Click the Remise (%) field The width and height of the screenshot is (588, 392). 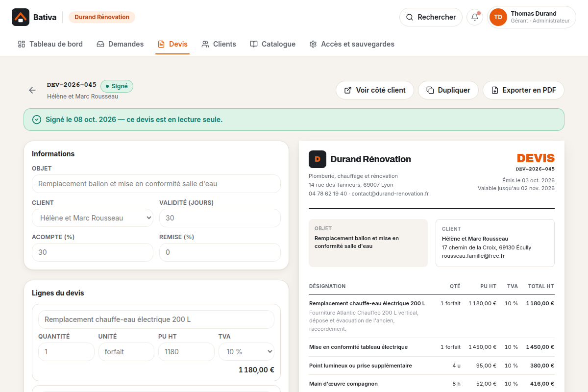[220, 252]
